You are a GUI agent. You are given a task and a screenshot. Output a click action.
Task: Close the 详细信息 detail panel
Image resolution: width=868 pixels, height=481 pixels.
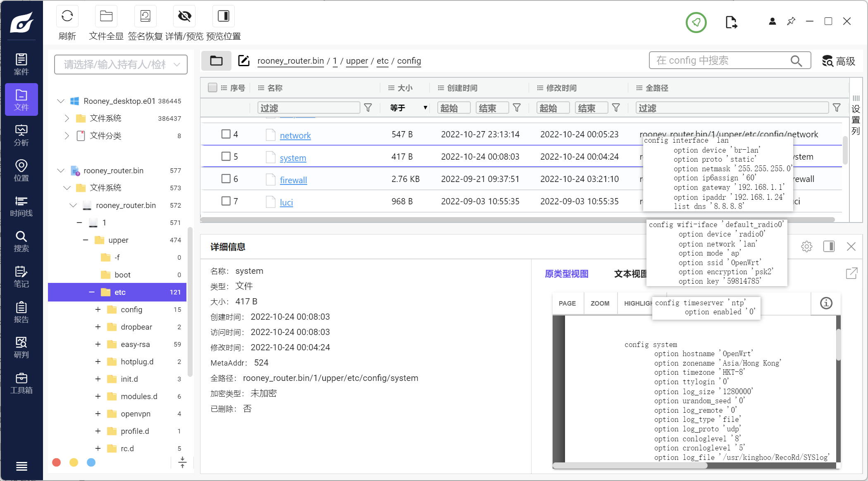pyautogui.click(x=851, y=246)
